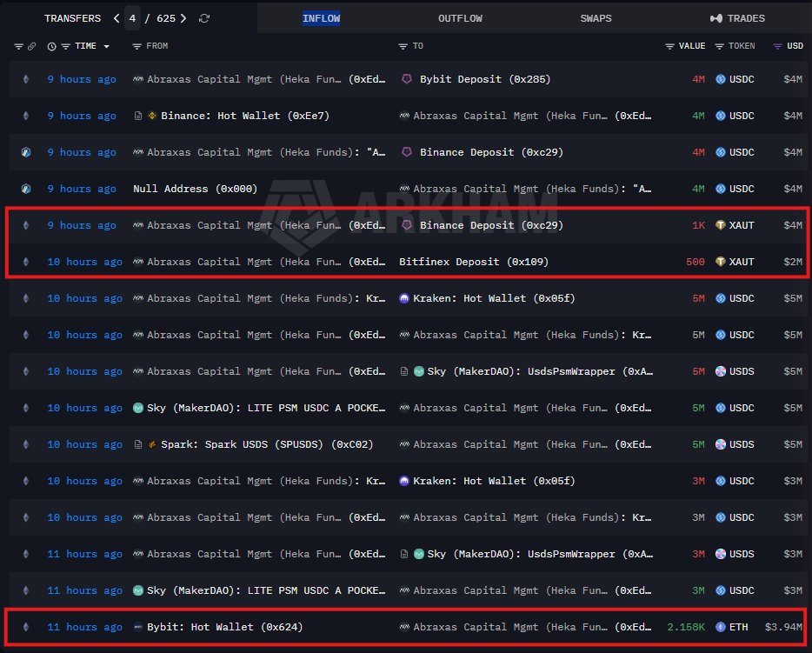
Task: Click the Kraken logo in the 5M row
Action: 404,298
